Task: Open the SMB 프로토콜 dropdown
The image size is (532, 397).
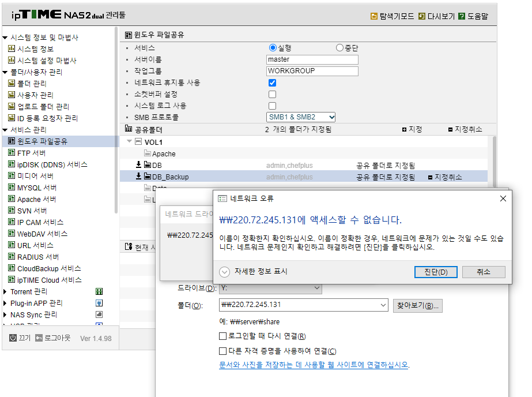Action: click(301, 117)
